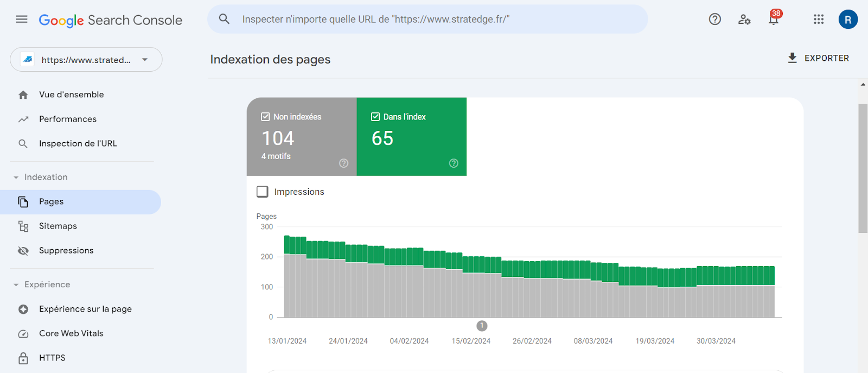Click the chart annotation marker 1
The width and height of the screenshot is (868, 373).
pyautogui.click(x=482, y=326)
